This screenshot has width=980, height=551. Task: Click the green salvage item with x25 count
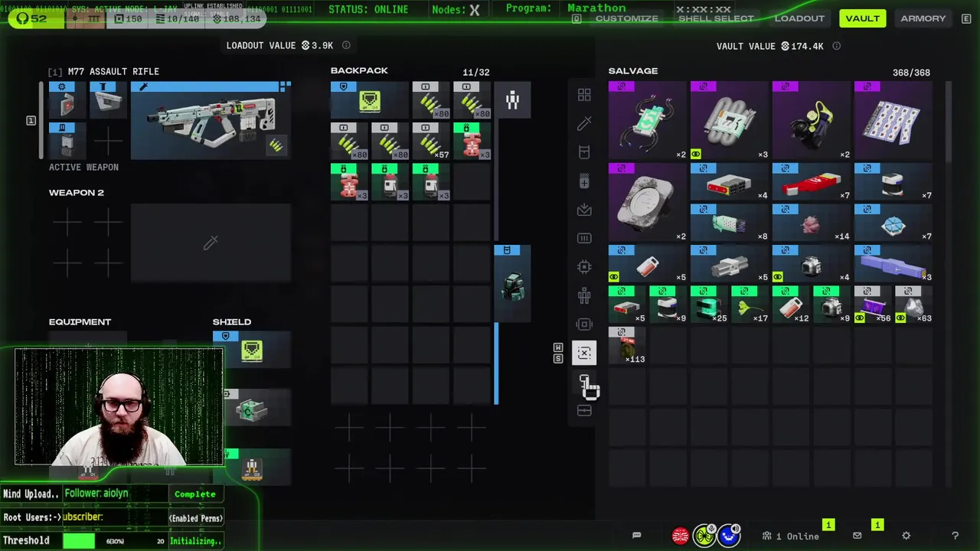pyautogui.click(x=709, y=305)
